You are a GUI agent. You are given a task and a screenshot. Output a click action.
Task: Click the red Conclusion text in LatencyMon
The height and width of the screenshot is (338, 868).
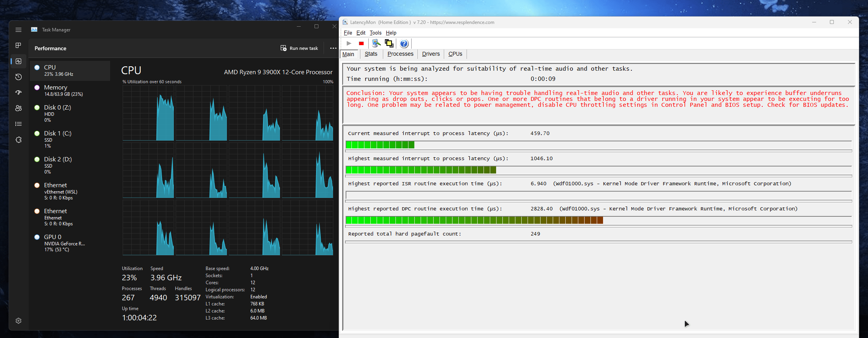point(598,99)
